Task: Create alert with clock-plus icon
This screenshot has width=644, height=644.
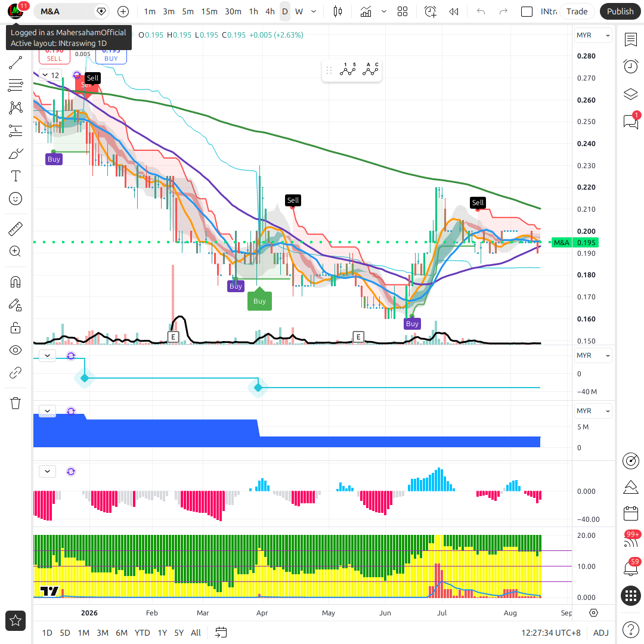Action: point(431,11)
